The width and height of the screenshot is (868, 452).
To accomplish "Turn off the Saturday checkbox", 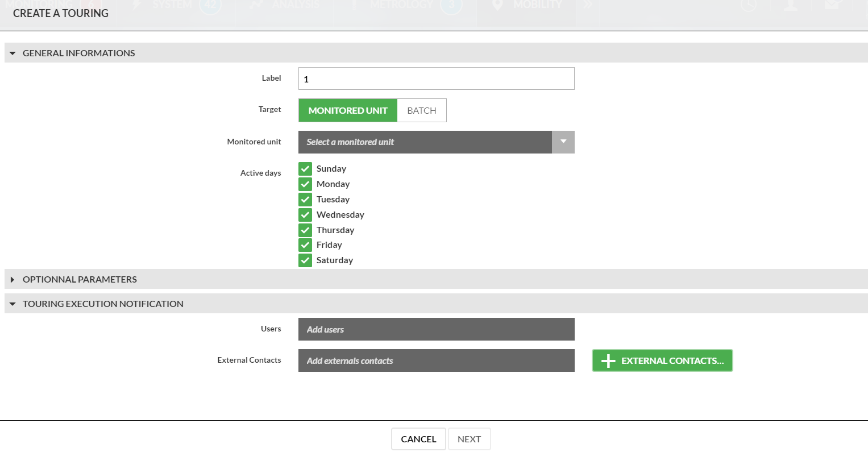I will 305,260.
